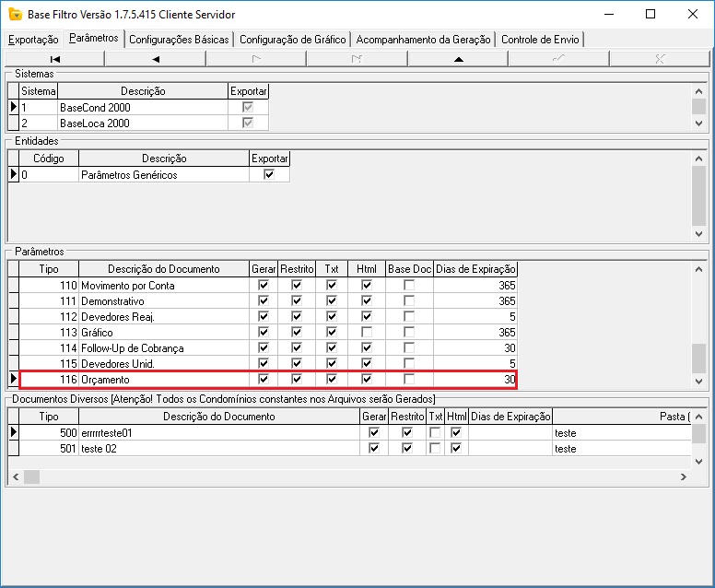Image resolution: width=715 pixels, height=588 pixels.
Task: Go to first record in navigator
Action: pos(54,58)
